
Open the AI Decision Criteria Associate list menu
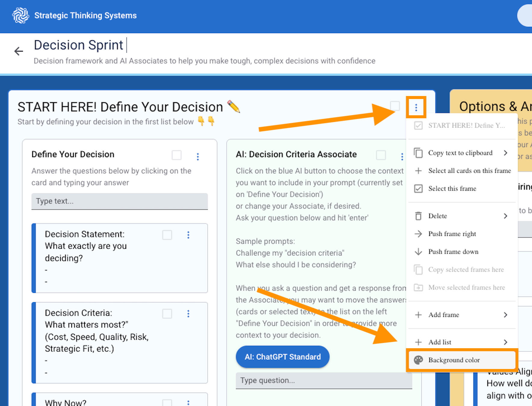[x=402, y=157]
